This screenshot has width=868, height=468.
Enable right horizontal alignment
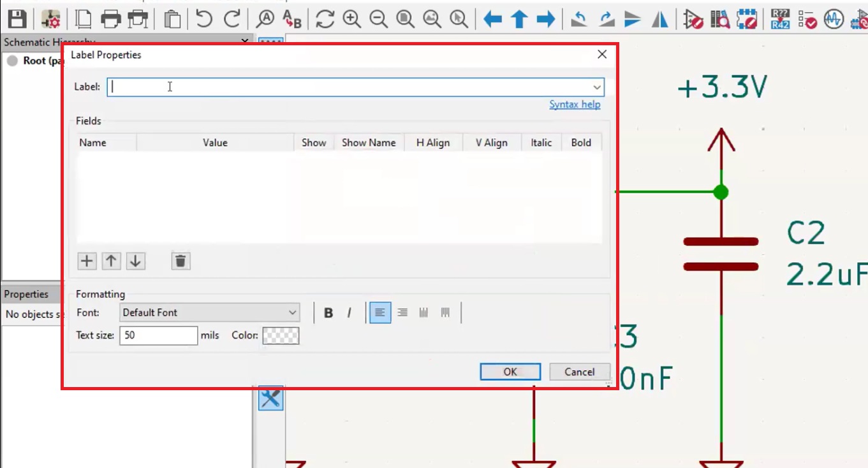[x=402, y=312]
